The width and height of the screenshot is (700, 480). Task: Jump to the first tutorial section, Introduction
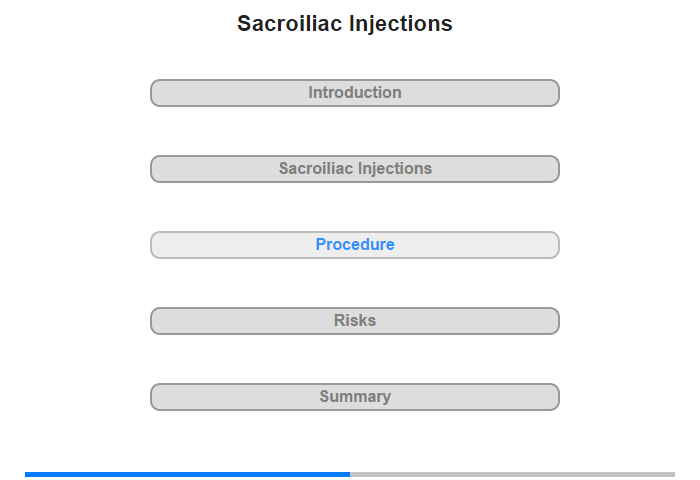click(354, 93)
